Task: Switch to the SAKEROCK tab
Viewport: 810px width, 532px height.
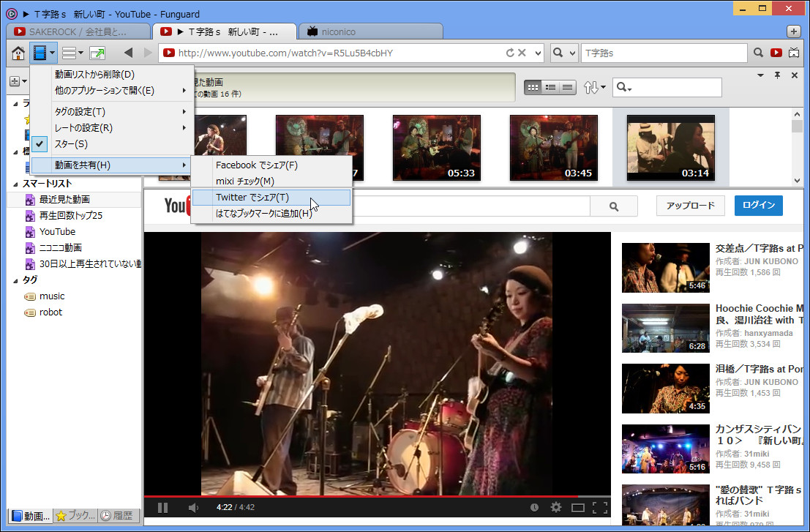Action: [78, 31]
